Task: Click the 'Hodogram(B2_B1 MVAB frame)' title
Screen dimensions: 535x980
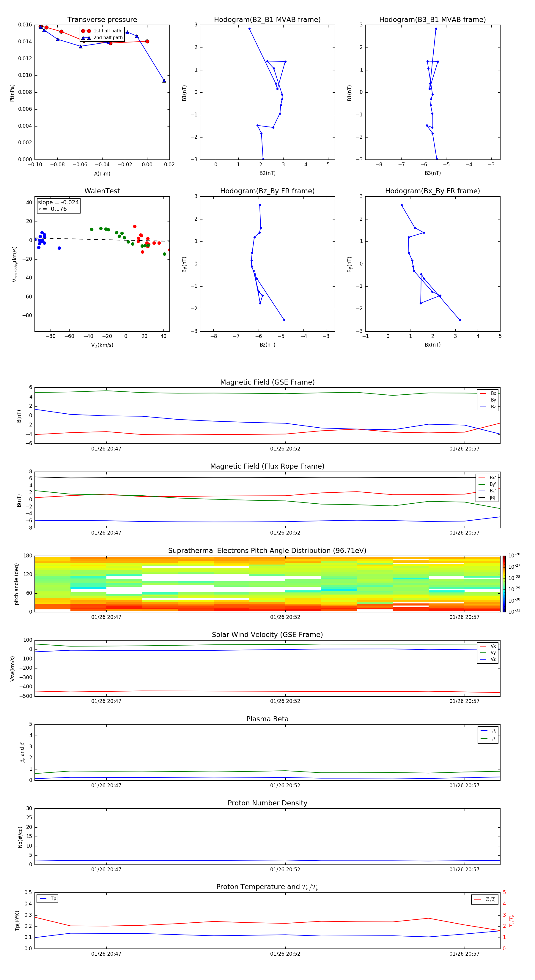Action: coord(267,20)
